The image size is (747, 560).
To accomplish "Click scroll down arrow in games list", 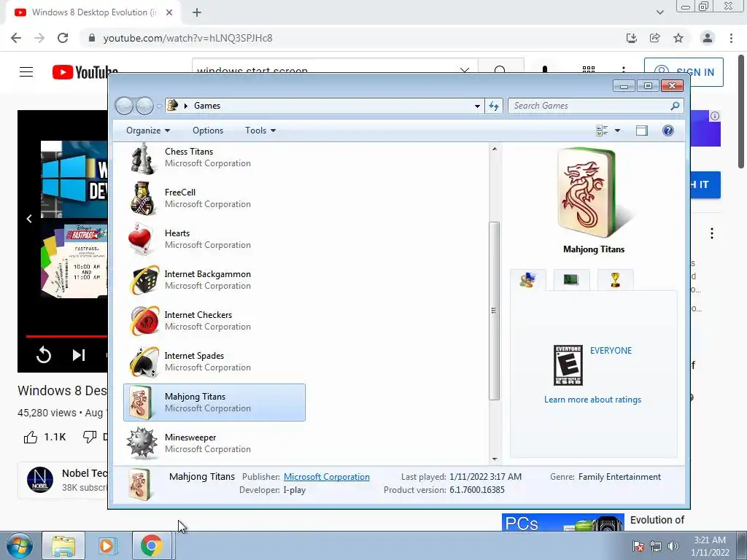I will click(x=495, y=459).
